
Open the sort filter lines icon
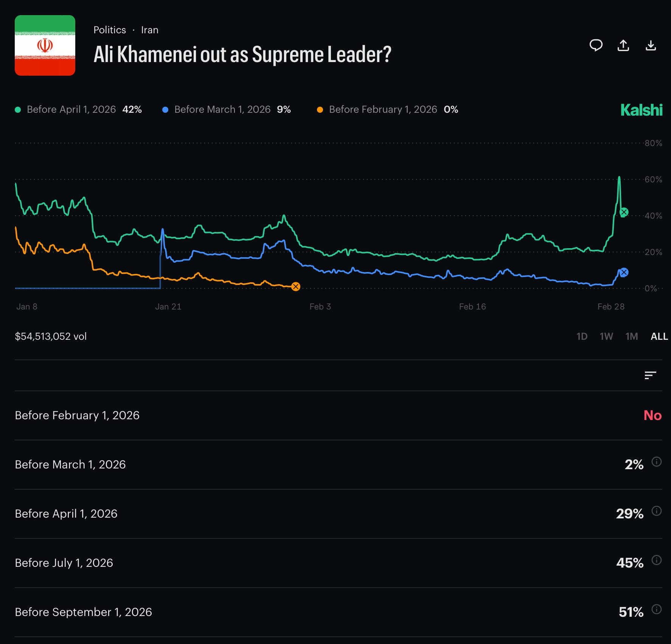650,375
